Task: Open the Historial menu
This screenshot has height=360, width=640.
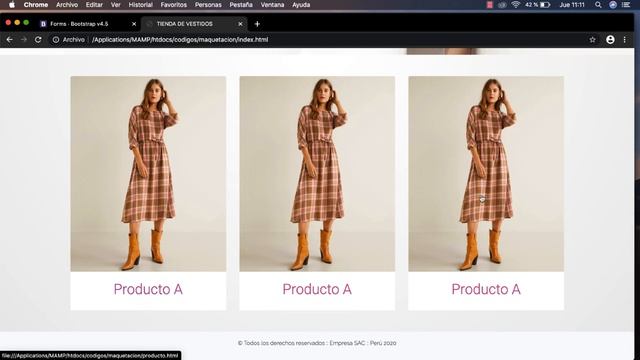Action: (x=140, y=5)
